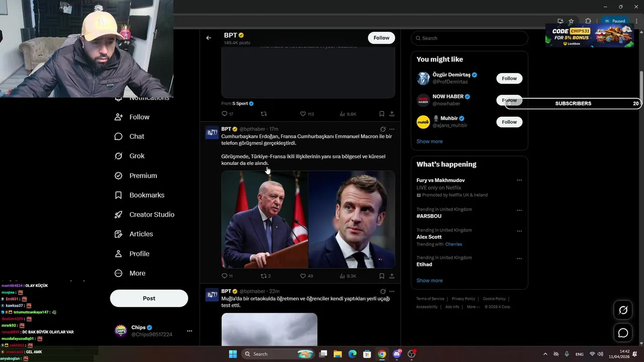Open the floating Grok button
644x362 pixels.
coord(623,310)
